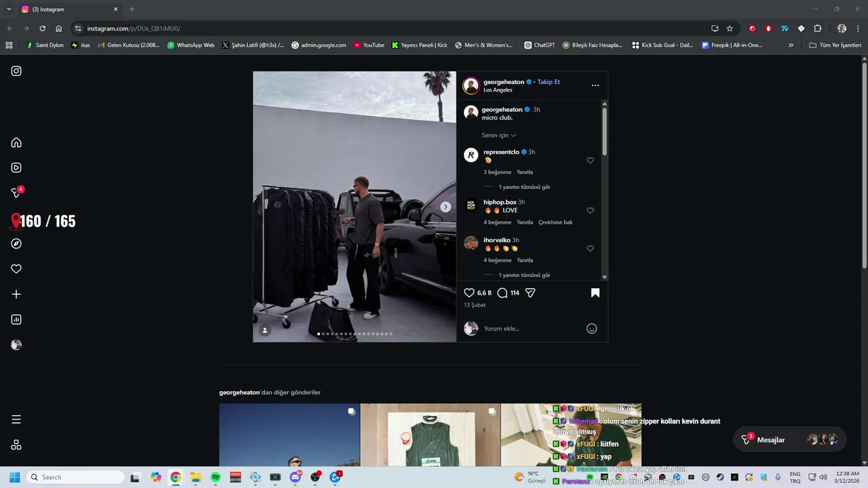Open File Explorer from taskbar
Image resolution: width=868 pixels, height=488 pixels.
[196, 477]
